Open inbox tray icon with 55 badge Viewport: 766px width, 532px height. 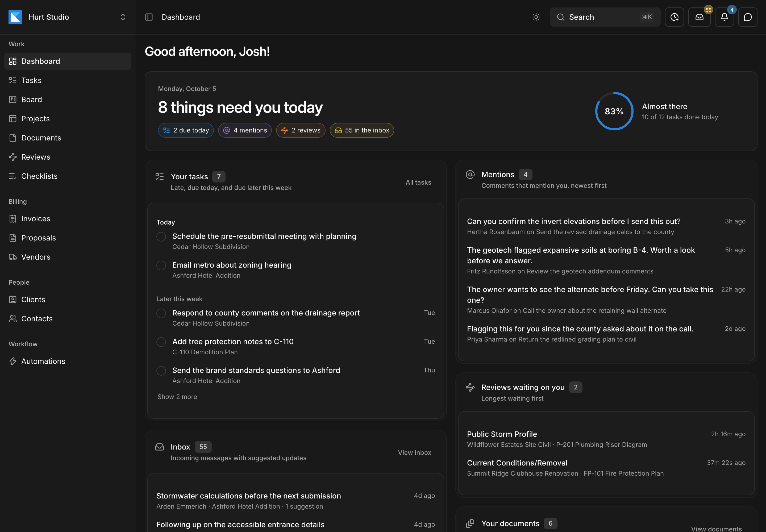(699, 17)
